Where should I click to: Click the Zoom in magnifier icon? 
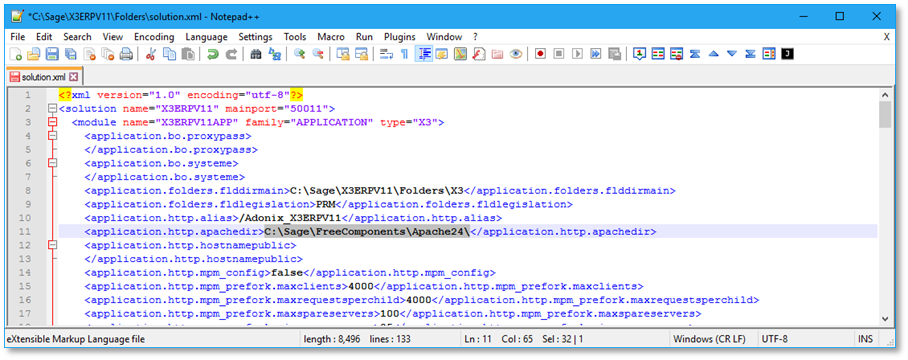[x=299, y=54]
